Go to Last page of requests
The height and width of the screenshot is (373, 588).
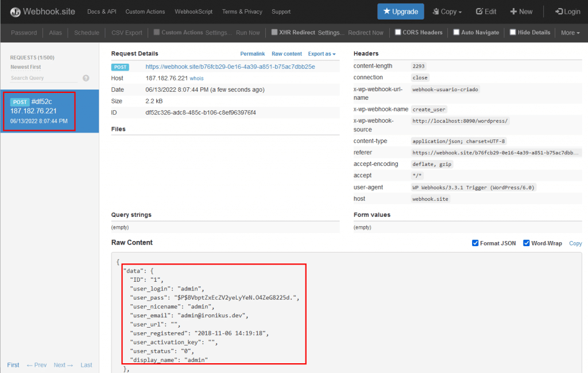[x=86, y=365]
